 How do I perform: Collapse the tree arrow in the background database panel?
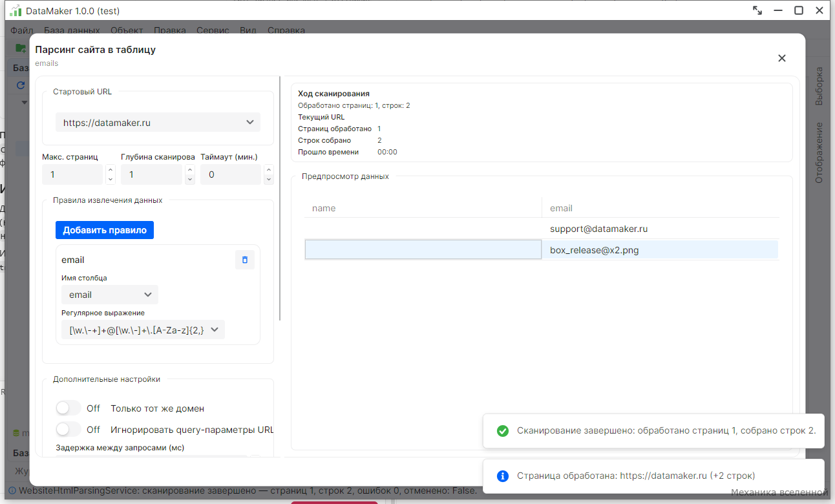(x=25, y=102)
